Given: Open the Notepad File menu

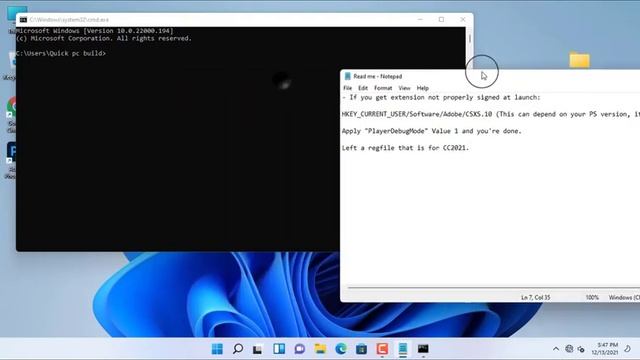Looking at the screenshot, I should (x=347, y=88).
